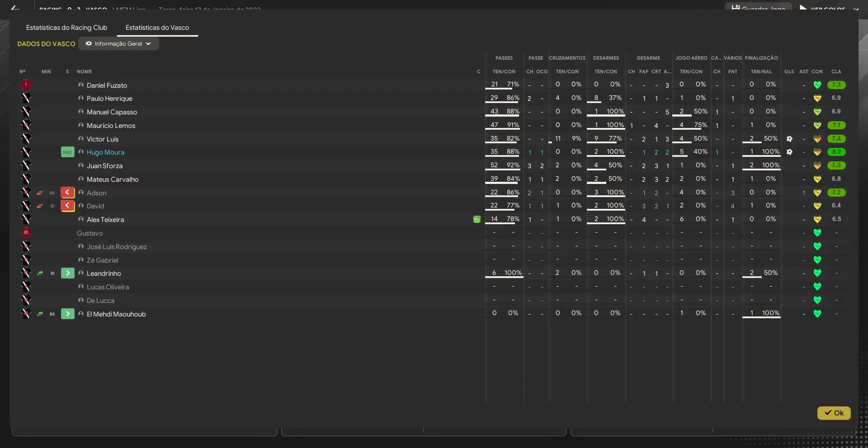The width and height of the screenshot is (868, 448).
Task: Click Leandrinho's substituted-on arrow icon
Action: pyautogui.click(x=67, y=273)
